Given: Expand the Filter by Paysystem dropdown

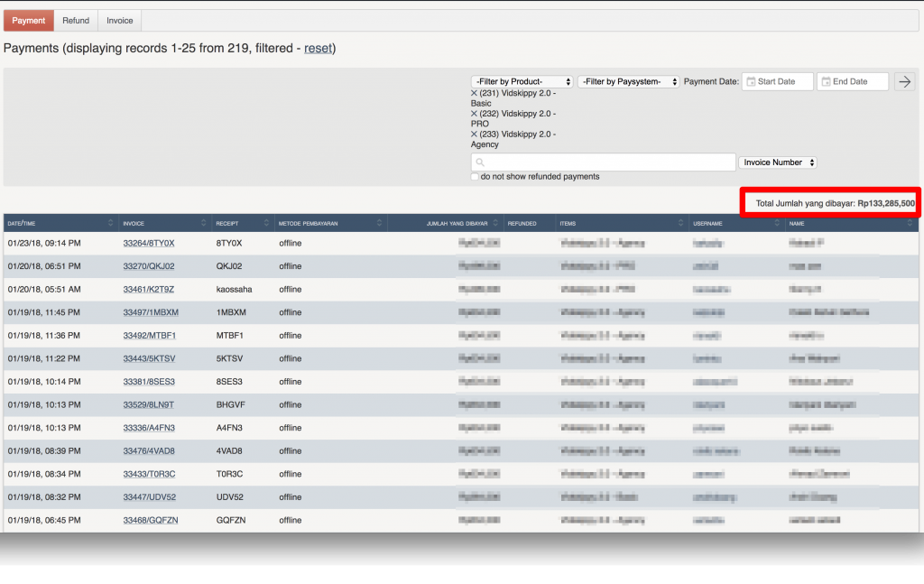Looking at the screenshot, I should tap(628, 81).
